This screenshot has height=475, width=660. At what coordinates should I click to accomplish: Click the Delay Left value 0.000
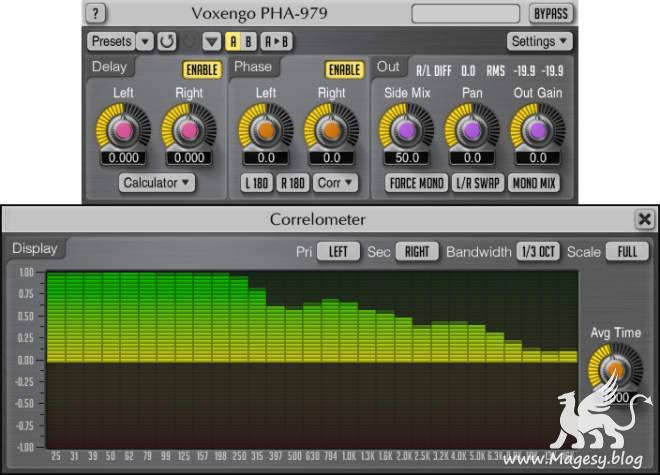tap(123, 158)
